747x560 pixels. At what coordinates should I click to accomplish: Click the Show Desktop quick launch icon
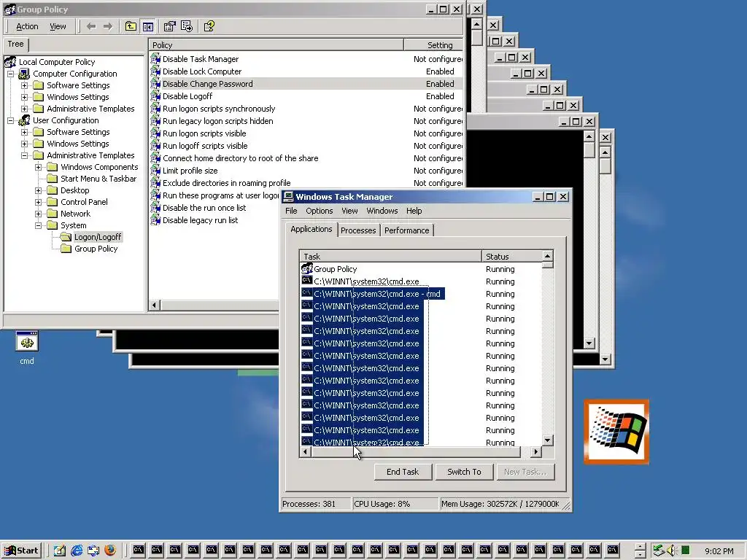click(60, 551)
